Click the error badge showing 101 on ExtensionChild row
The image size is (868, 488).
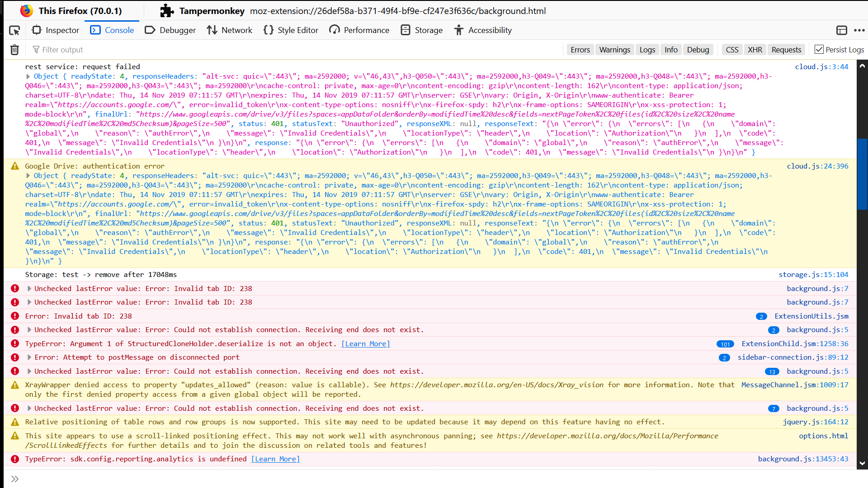point(726,344)
